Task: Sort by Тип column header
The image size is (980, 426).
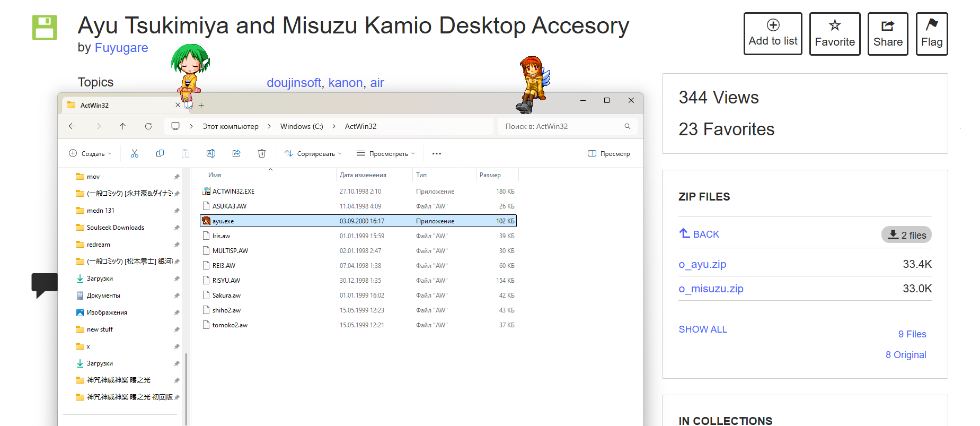Action: [421, 175]
